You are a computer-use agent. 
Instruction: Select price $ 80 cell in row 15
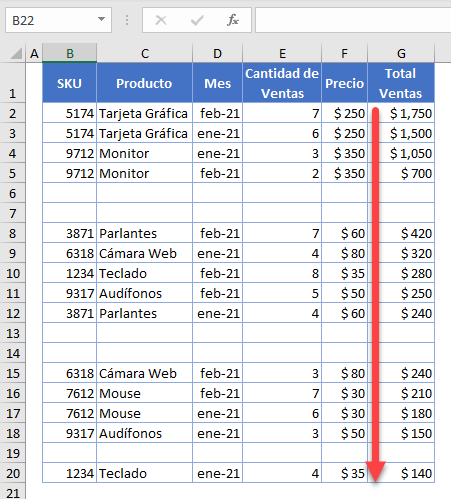click(x=344, y=373)
